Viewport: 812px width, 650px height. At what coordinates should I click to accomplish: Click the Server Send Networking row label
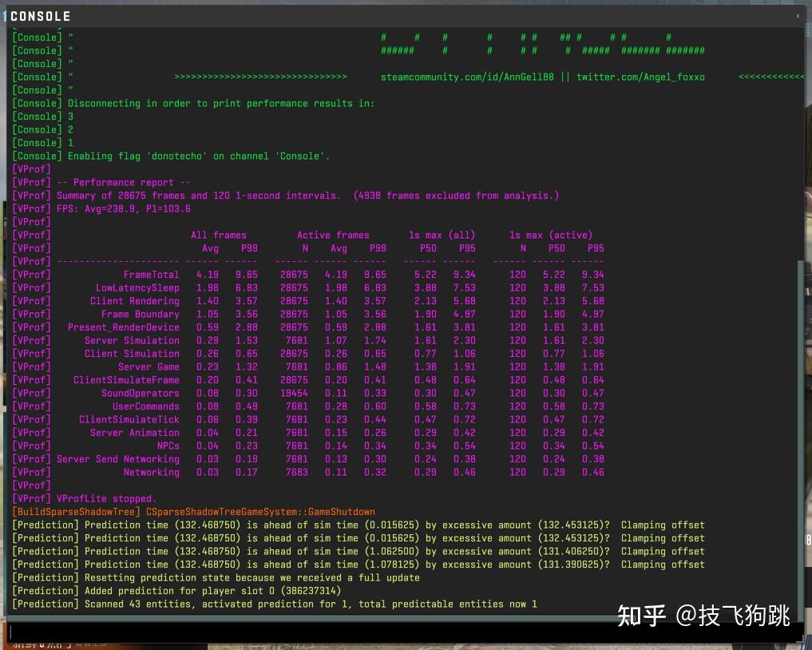click(118, 459)
